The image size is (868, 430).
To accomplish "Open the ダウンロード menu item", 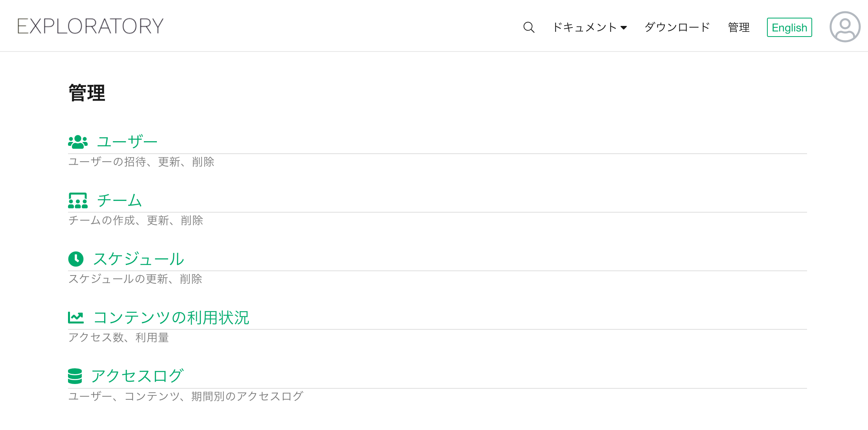I will point(677,27).
